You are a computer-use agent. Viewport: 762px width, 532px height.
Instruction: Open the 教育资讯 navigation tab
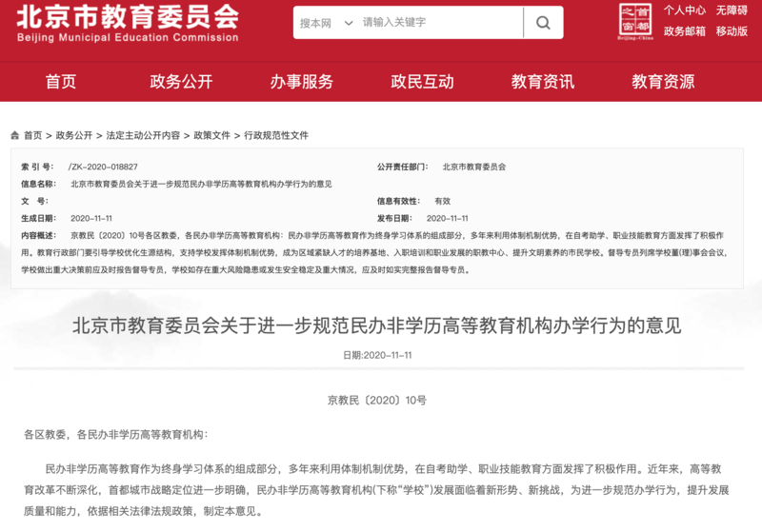[x=543, y=82]
